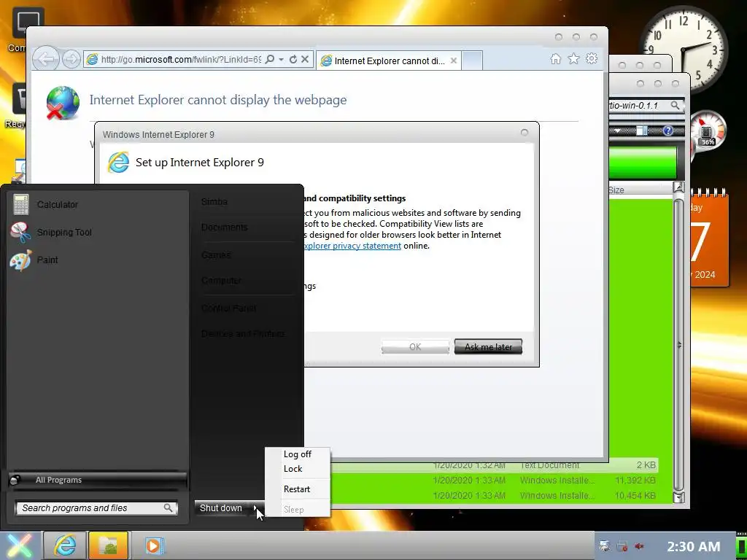Toggle the Explorer preview pane icon

click(x=642, y=131)
